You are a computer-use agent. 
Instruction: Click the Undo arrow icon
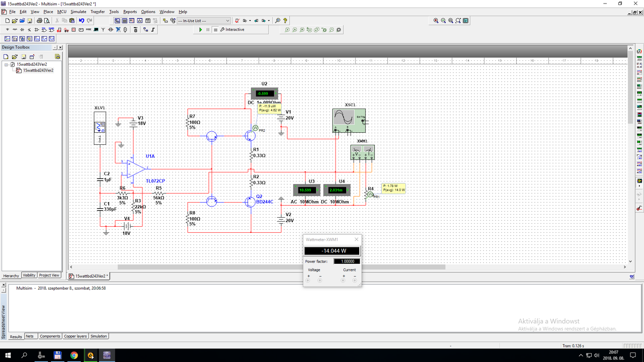click(x=82, y=21)
